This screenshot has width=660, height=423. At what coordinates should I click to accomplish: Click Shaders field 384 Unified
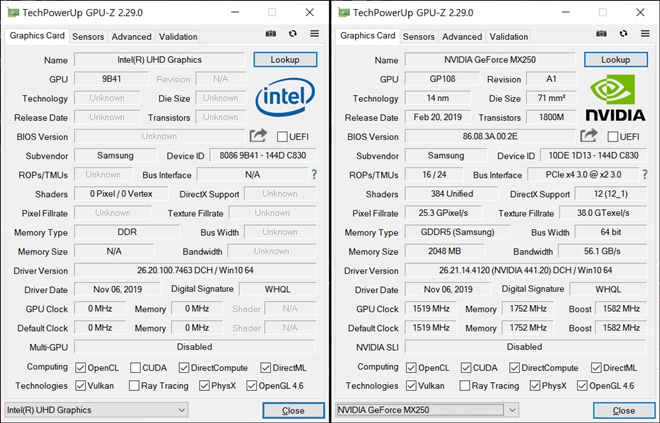pos(452,194)
